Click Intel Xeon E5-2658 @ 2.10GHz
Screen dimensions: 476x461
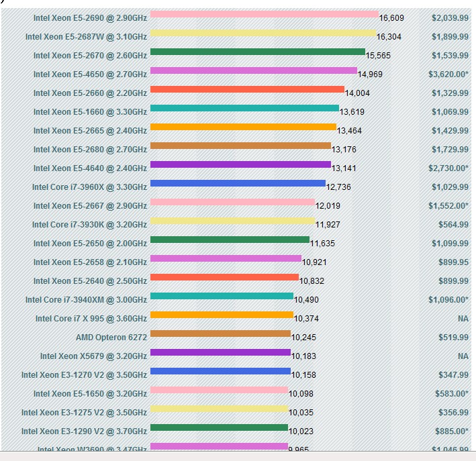tap(90, 262)
